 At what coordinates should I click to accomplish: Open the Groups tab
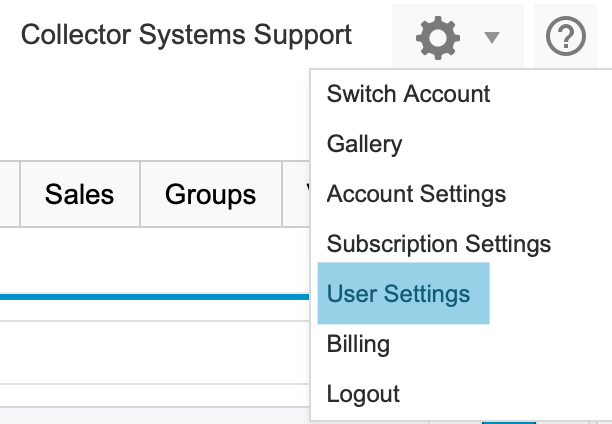[x=210, y=194]
